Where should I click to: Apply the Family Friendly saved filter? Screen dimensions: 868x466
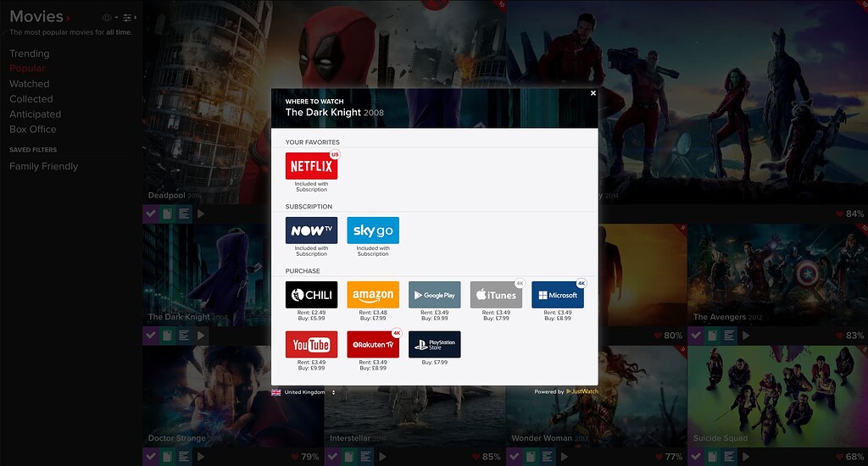[44, 167]
